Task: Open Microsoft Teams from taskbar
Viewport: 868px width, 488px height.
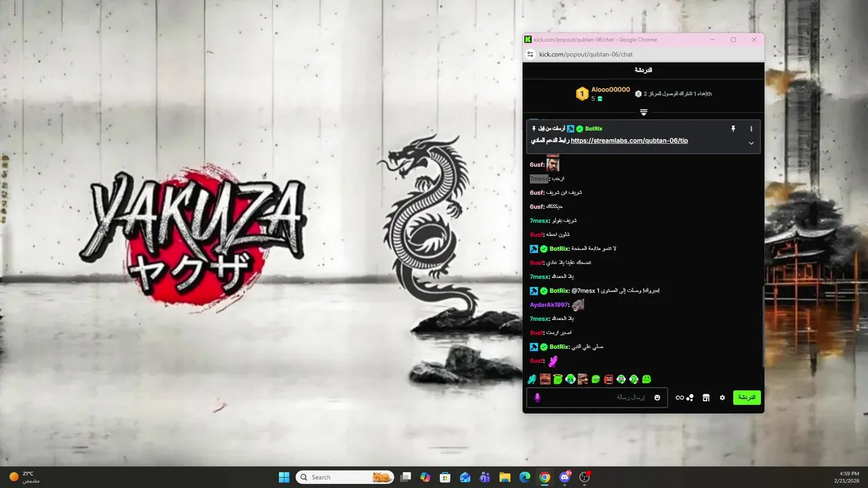Action: 485,477
